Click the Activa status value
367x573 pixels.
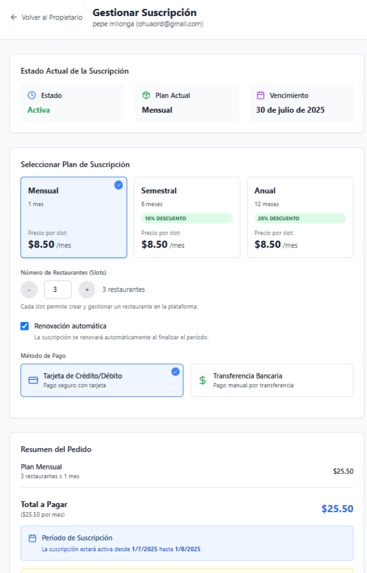39,110
